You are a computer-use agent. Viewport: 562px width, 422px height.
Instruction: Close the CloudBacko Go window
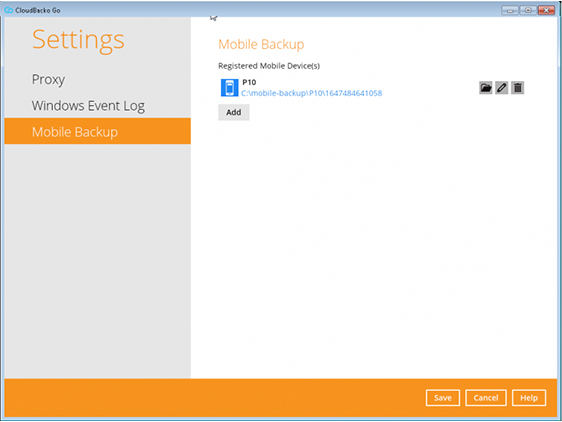(x=546, y=10)
